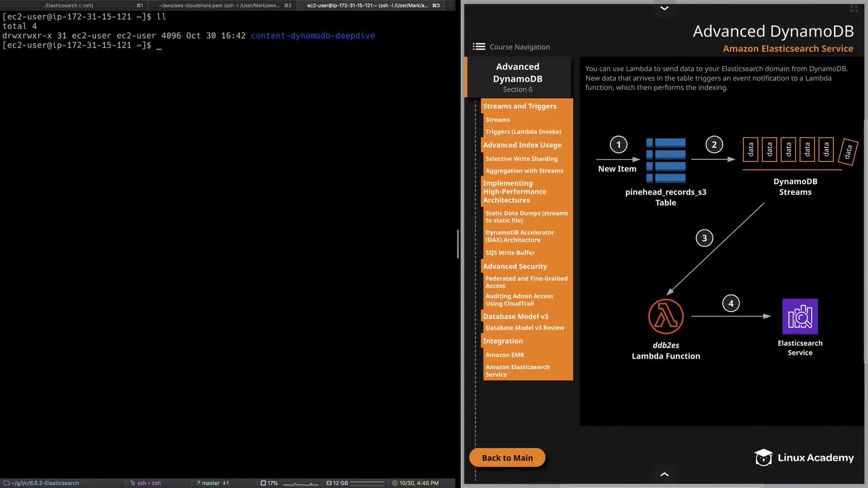Click the horizontal scrollbar under the course panel
Image resolution: width=868 pixels, height=488 pixels.
pos(662,486)
